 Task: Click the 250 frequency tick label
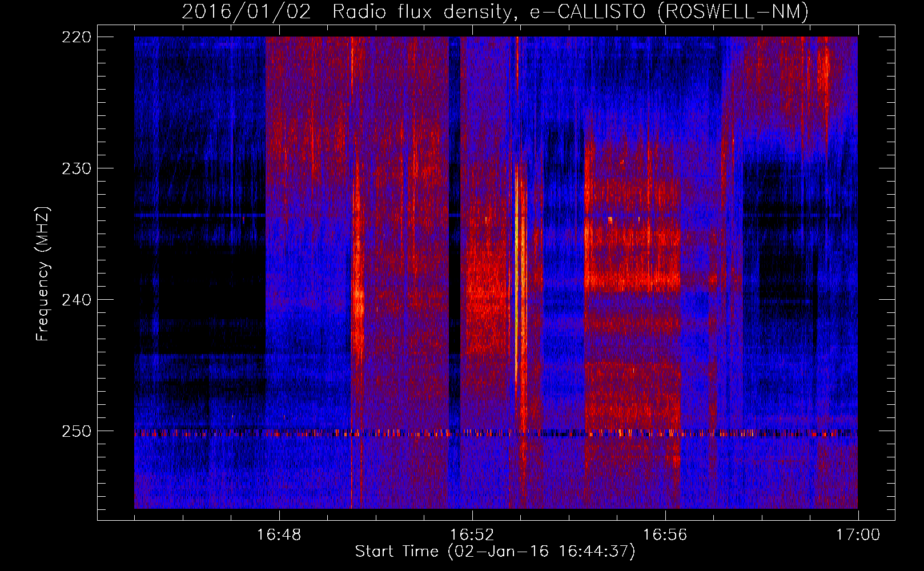pos(76,431)
